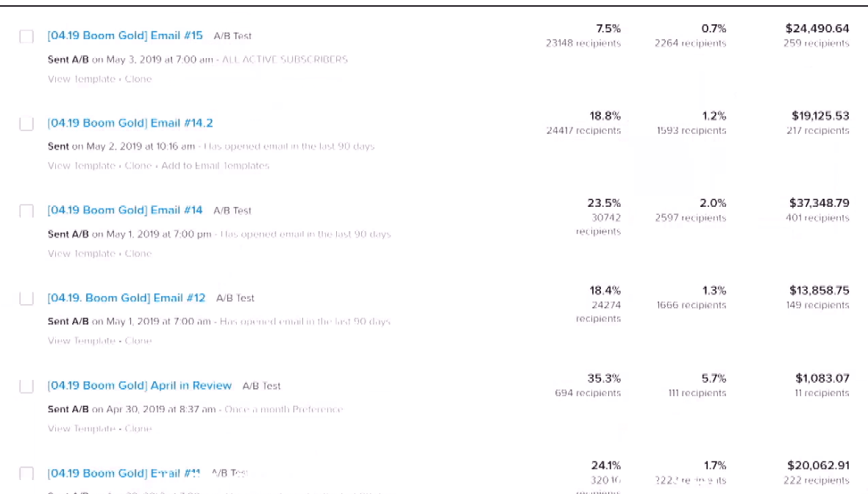This screenshot has height=494, width=868.
Task: Clone the Email #12 campaign
Action: tap(138, 341)
